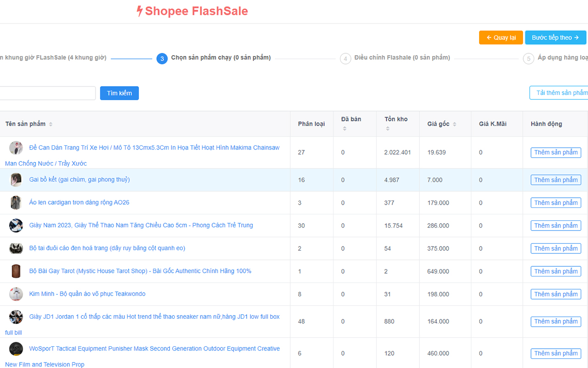Select step 5 circle Áp dụng hàng loạt
Image resolution: width=588 pixels, height=368 pixels.
[529, 58]
